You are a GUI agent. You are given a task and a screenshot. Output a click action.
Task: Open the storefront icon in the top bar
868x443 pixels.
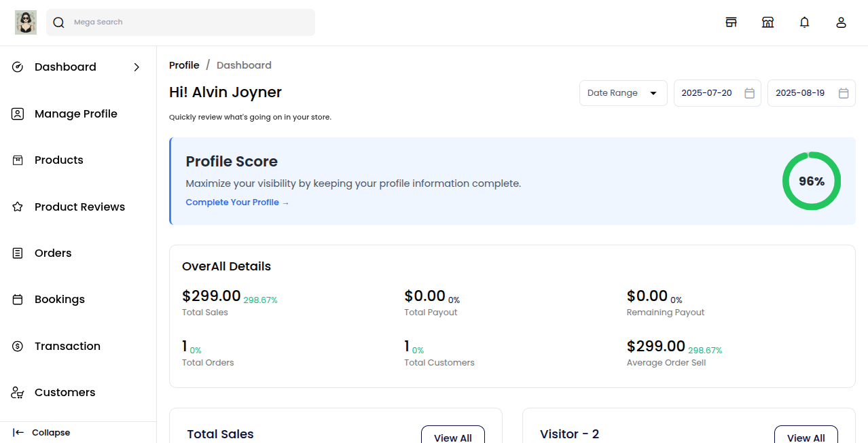(731, 22)
